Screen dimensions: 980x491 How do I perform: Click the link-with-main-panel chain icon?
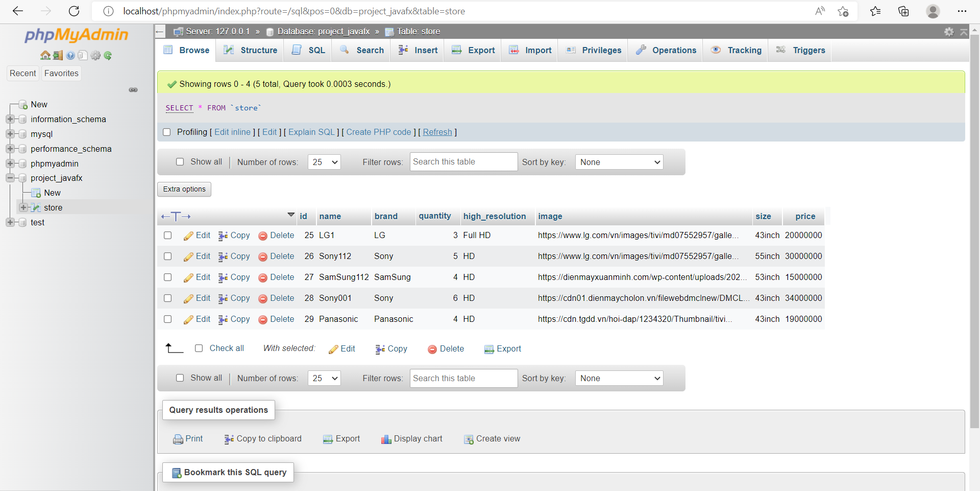point(133,90)
